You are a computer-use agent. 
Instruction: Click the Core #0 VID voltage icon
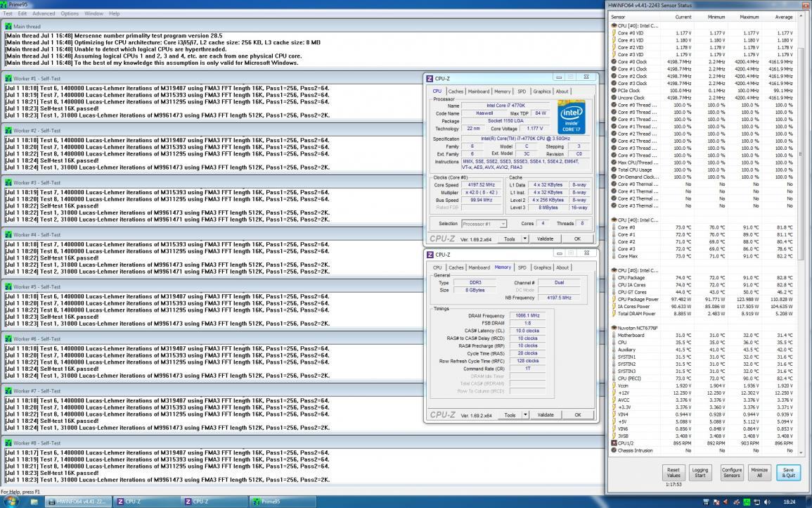(613, 33)
